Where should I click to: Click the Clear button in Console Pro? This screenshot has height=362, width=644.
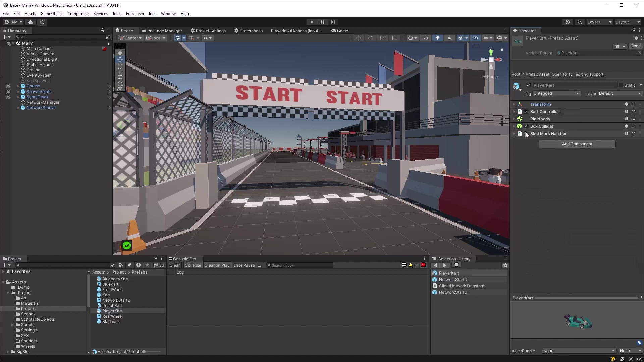pos(175,265)
